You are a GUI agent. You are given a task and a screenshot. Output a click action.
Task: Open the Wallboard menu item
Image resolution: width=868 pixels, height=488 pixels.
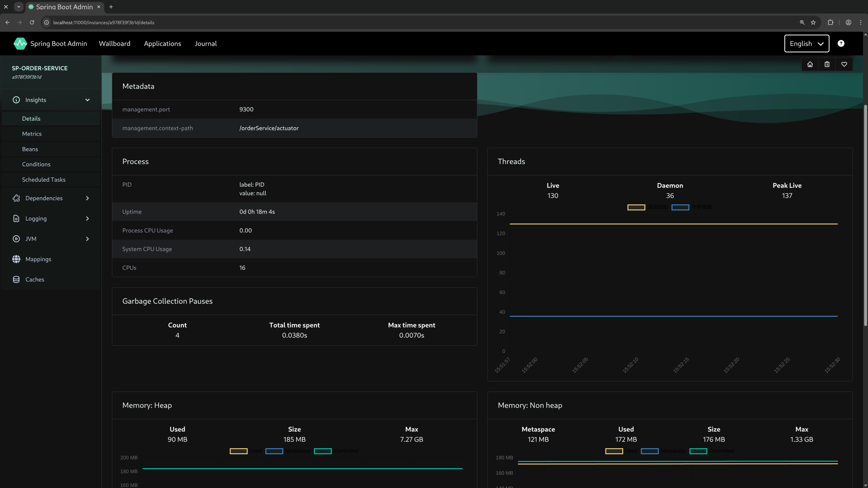coord(114,43)
